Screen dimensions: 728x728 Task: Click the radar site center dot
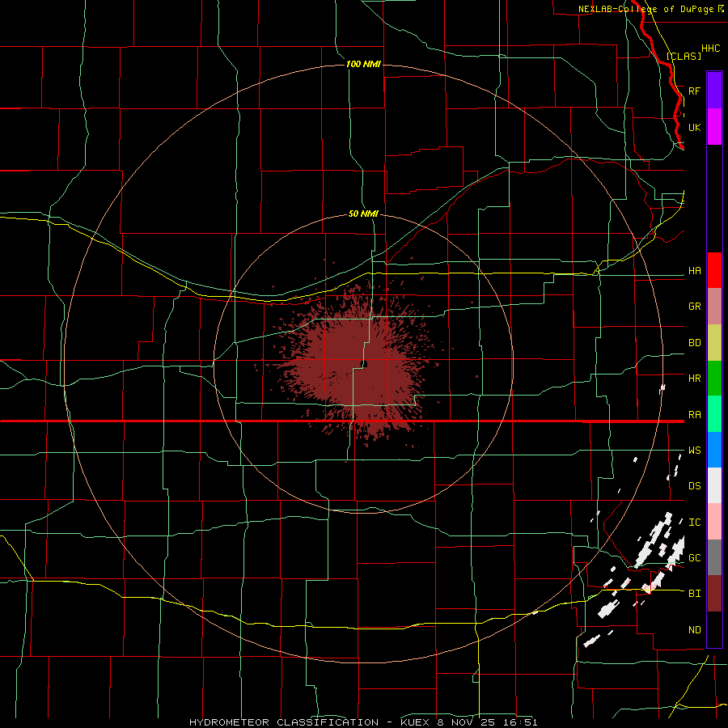[364, 364]
